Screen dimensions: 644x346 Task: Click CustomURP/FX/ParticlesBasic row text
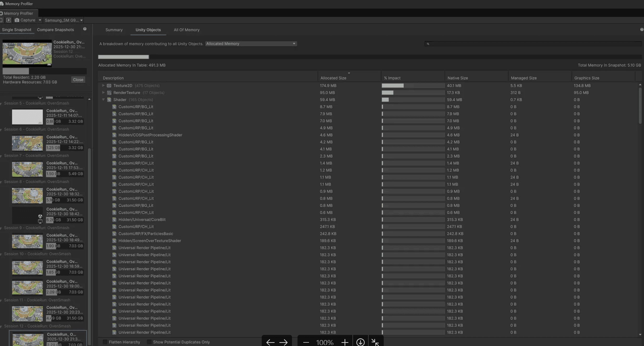pyautogui.click(x=146, y=233)
